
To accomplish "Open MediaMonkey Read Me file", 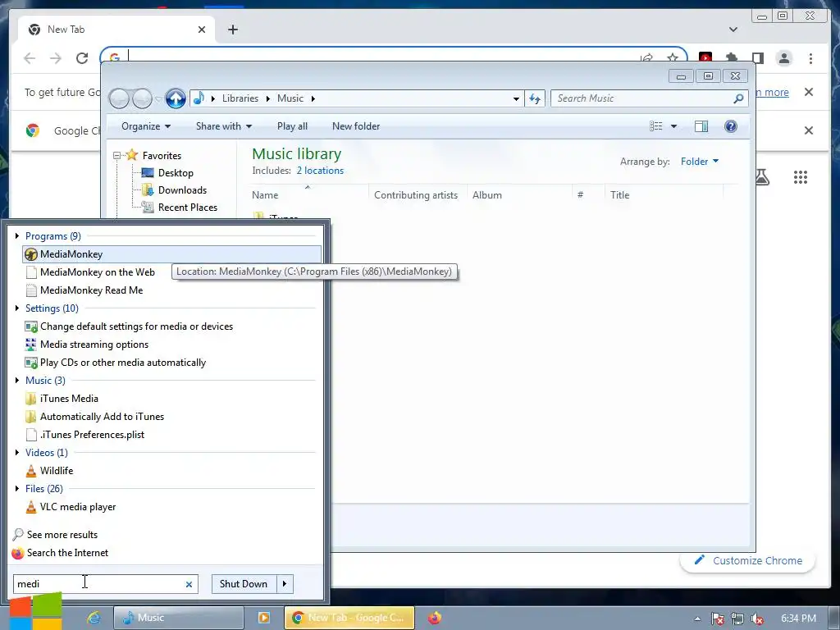I will [84, 290].
